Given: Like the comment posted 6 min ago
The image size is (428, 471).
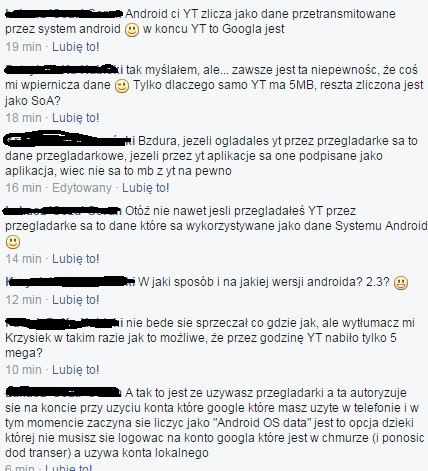Looking at the screenshot, I should click(x=69, y=467).
